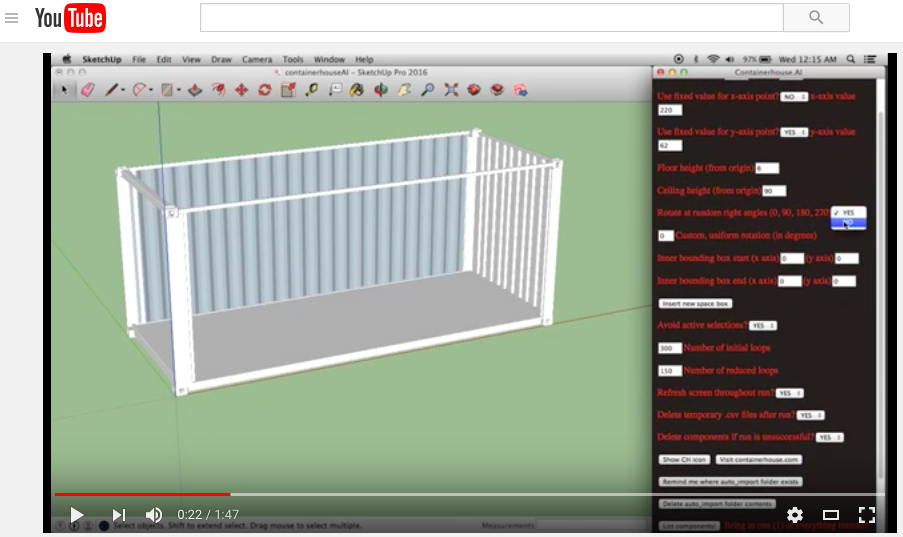Open the 3D Warehouse icon
This screenshot has height=537, width=903.
(474, 90)
